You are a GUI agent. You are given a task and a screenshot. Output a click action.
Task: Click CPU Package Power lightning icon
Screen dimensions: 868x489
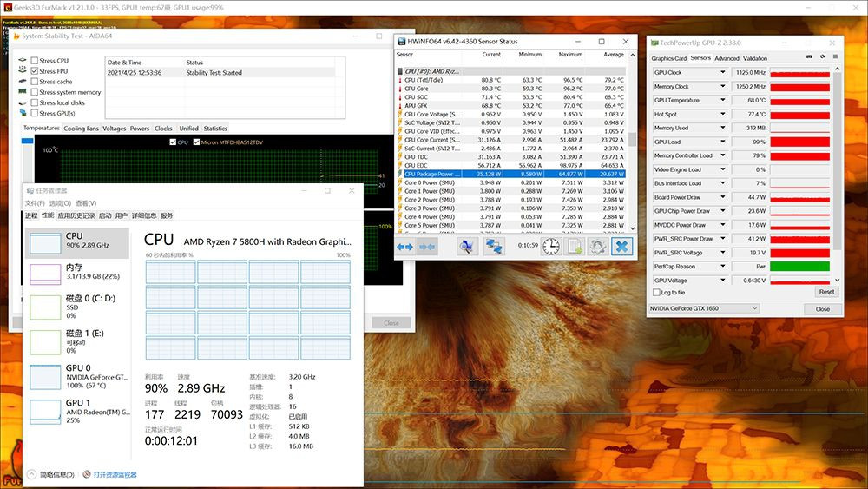[x=400, y=174]
